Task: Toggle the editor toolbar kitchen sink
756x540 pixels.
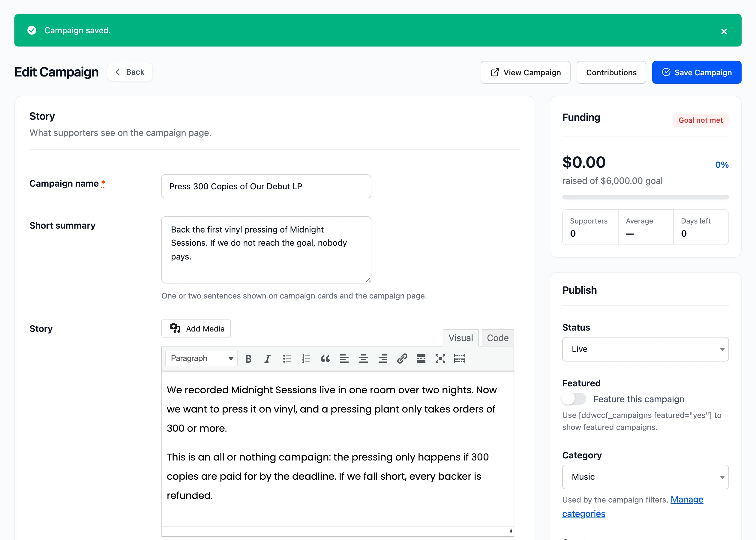Action: click(460, 358)
